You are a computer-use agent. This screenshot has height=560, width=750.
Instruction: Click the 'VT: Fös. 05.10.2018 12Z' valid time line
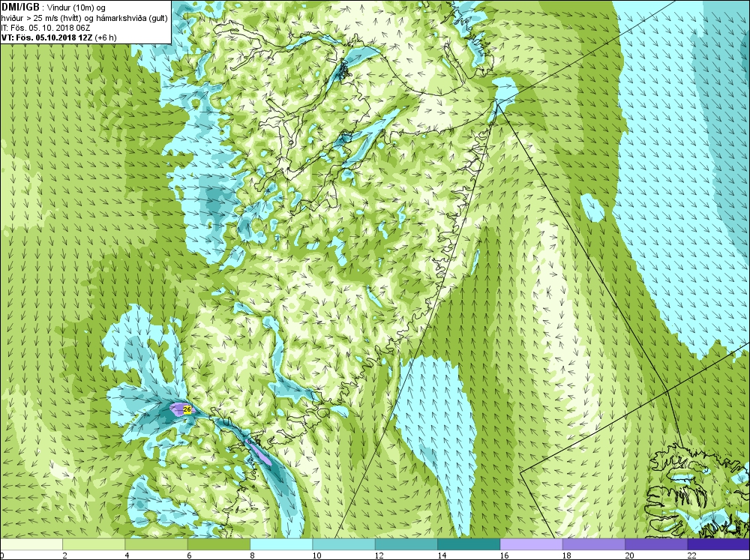click(48, 37)
